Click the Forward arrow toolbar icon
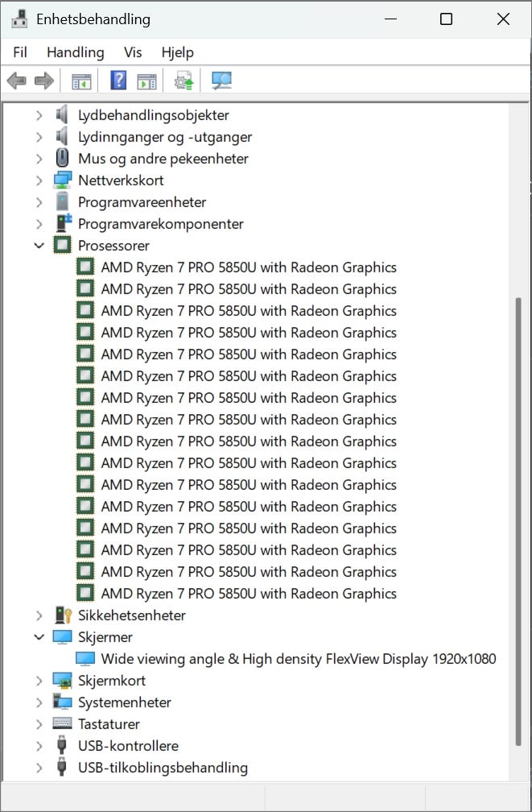532x812 pixels. [44, 81]
